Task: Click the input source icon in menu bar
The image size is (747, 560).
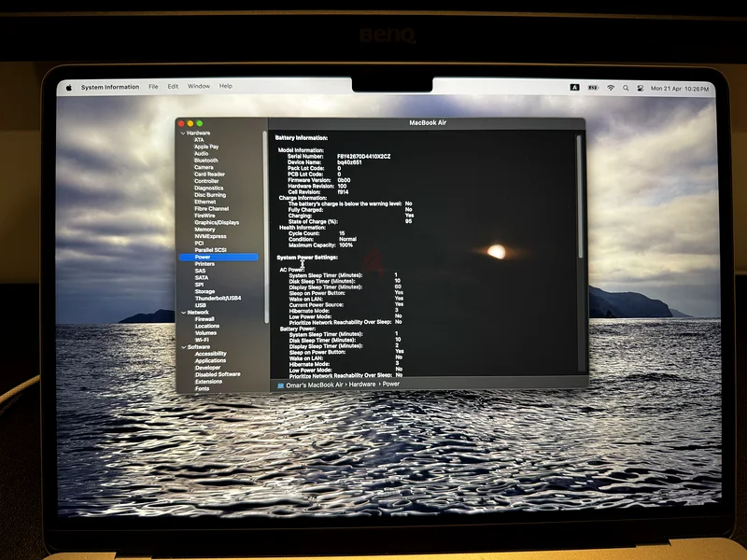Action: (x=575, y=88)
